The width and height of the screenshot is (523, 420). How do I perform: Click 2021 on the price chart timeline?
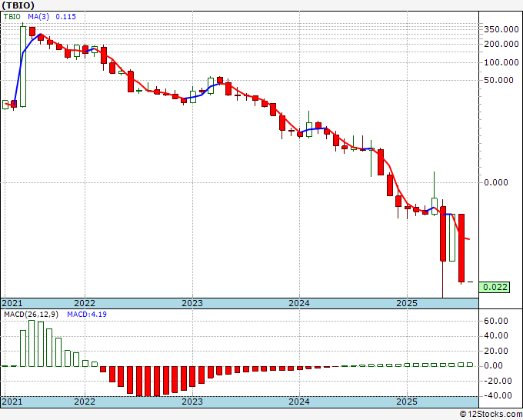coord(12,303)
